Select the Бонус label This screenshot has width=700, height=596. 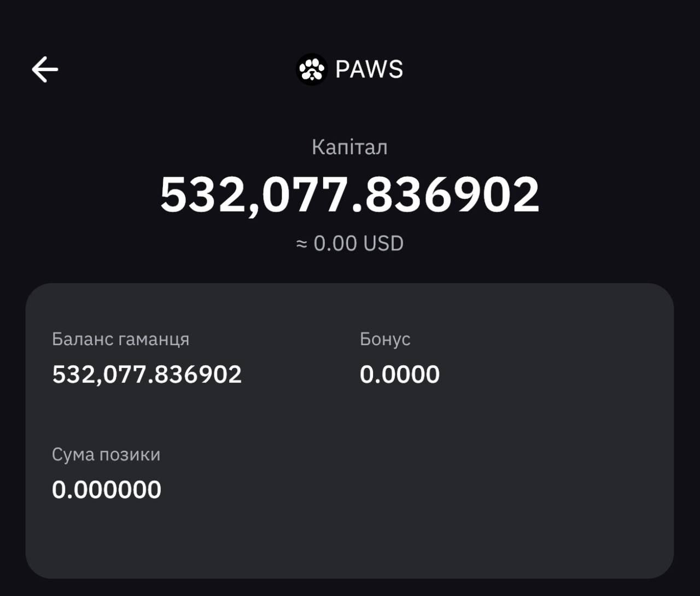coord(385,339)
